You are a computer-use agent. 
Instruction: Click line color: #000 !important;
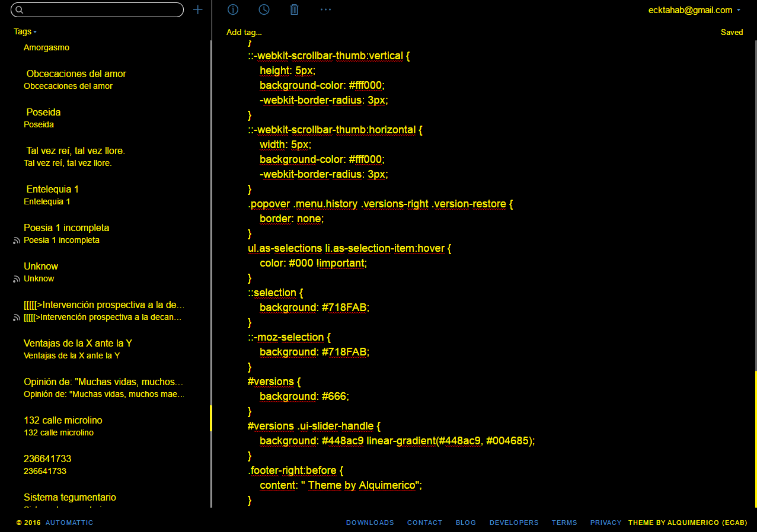click(313, 263)
